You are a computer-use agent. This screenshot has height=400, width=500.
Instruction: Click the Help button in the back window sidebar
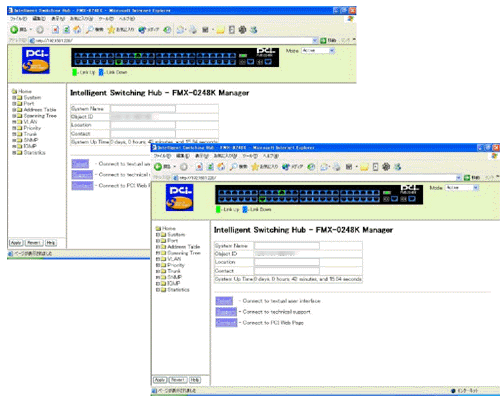pyautogui.click(x=51, y=243)
